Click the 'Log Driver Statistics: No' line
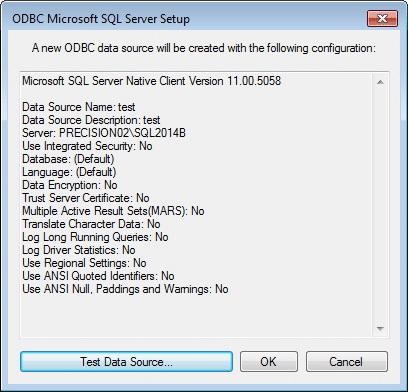The height and width of the screenshot is (392, 408). coord(79,250)
